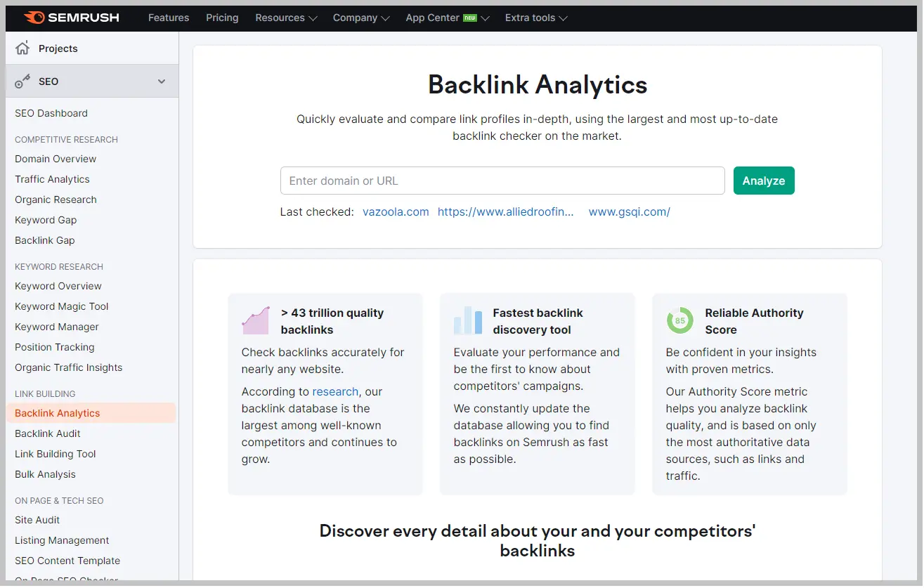Open Domain Overview
Screen dimensions: 924x588
click(x=56, y=159)
